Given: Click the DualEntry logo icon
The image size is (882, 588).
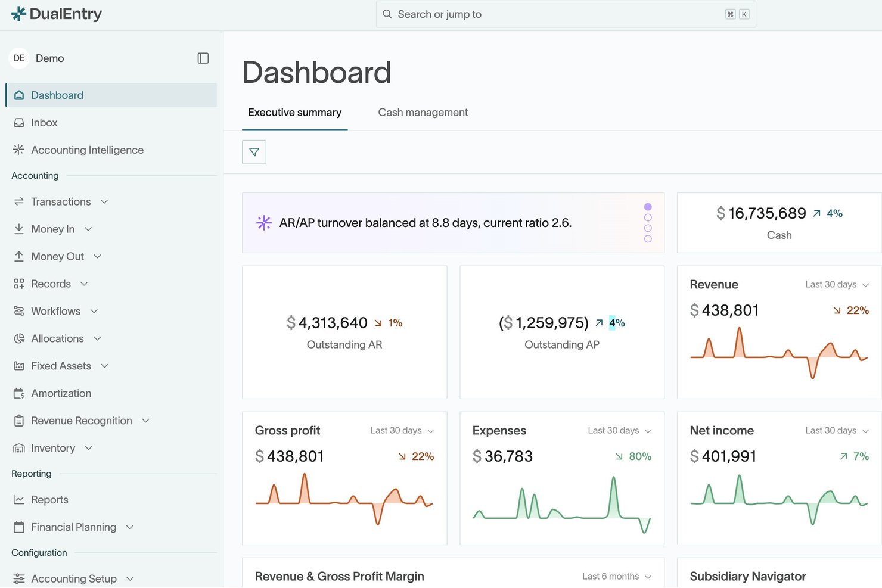Looking at the screenshot, I should click(x=18, y=14).
